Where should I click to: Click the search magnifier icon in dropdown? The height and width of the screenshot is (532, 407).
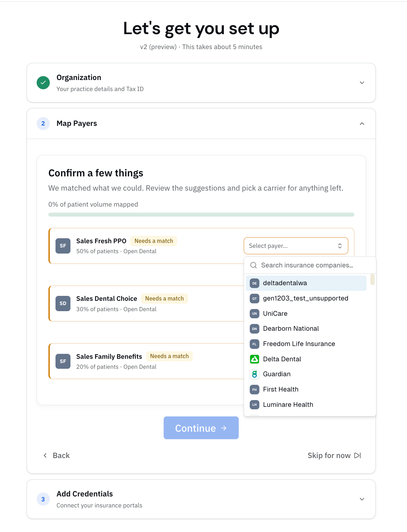[x=254, y=265]
